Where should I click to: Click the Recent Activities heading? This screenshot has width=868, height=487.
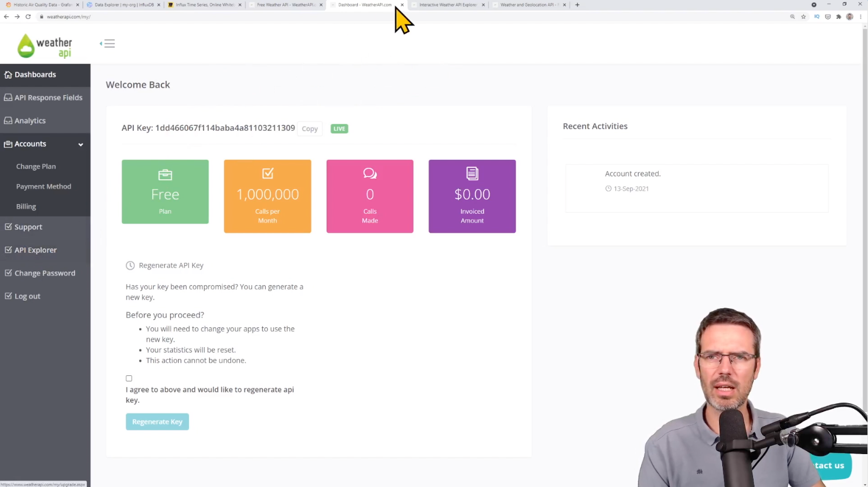click(x=595, y=126)
